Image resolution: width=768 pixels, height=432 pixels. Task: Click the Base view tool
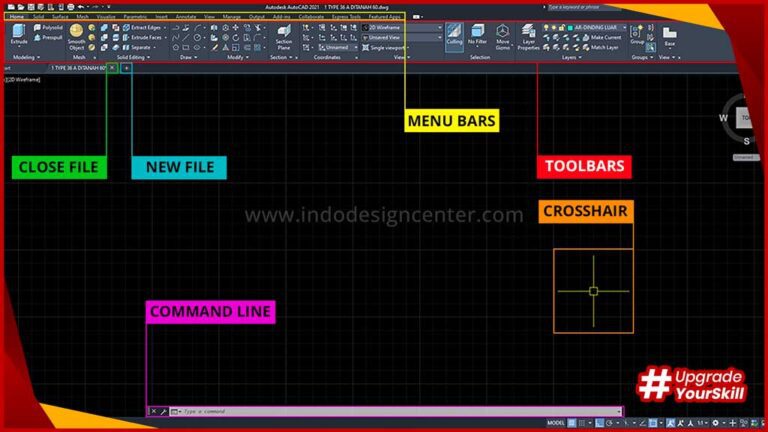670,37
